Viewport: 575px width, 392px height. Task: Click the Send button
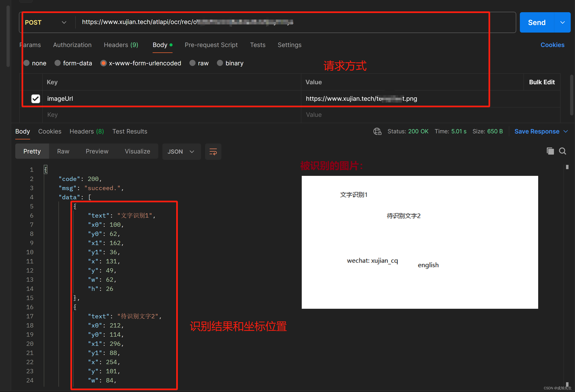[x=537, y=23]
